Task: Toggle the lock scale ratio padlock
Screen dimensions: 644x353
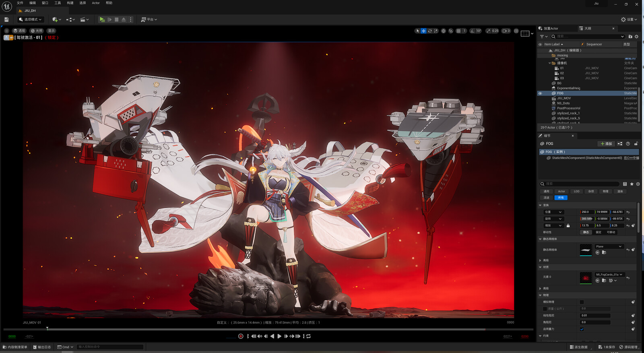Action: coord(568,225)
